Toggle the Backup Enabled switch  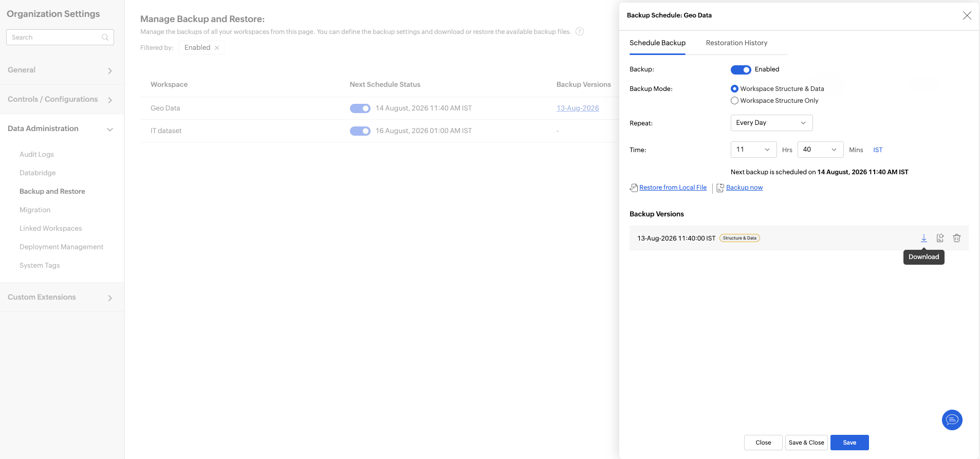741,69
